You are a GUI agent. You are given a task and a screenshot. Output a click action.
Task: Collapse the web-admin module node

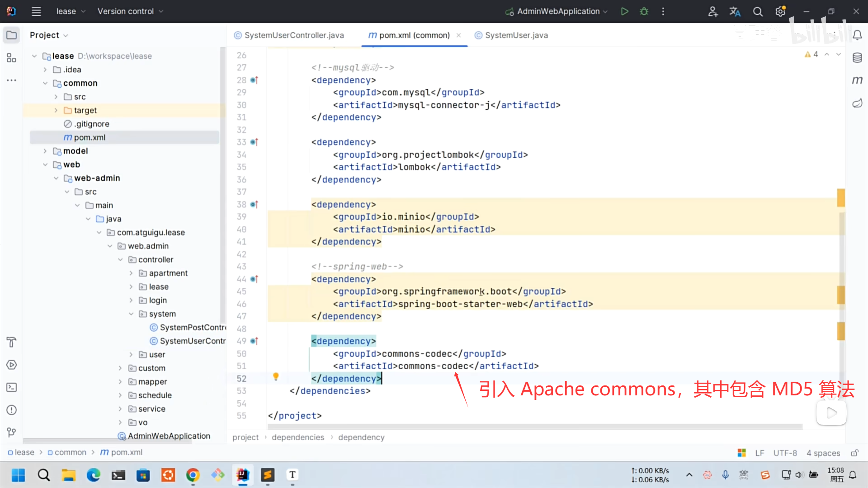point(56,178)
